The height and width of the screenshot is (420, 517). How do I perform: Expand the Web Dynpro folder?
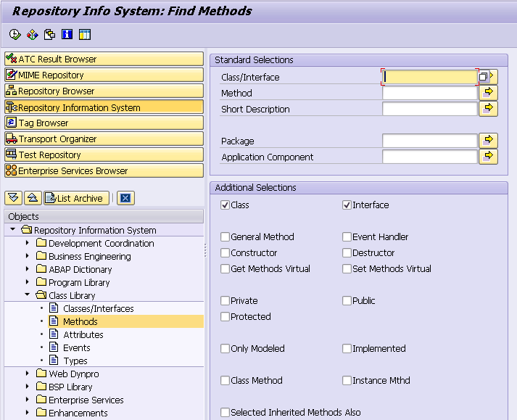pyautogui.click(x=28, y=374)
